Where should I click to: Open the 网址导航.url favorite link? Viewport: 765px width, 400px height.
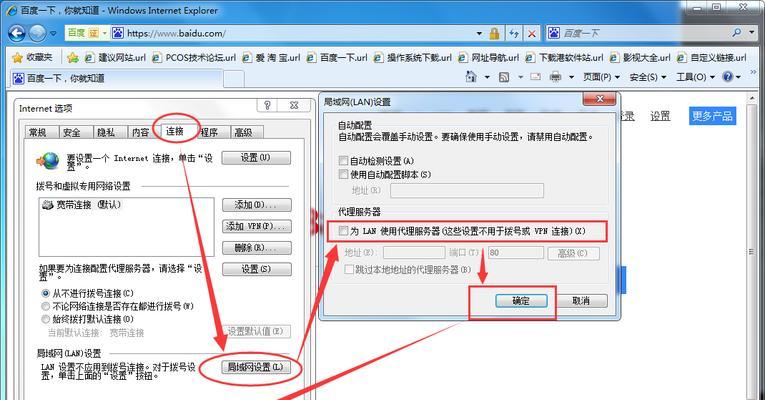pyautogui.click(x=488, y=58)
